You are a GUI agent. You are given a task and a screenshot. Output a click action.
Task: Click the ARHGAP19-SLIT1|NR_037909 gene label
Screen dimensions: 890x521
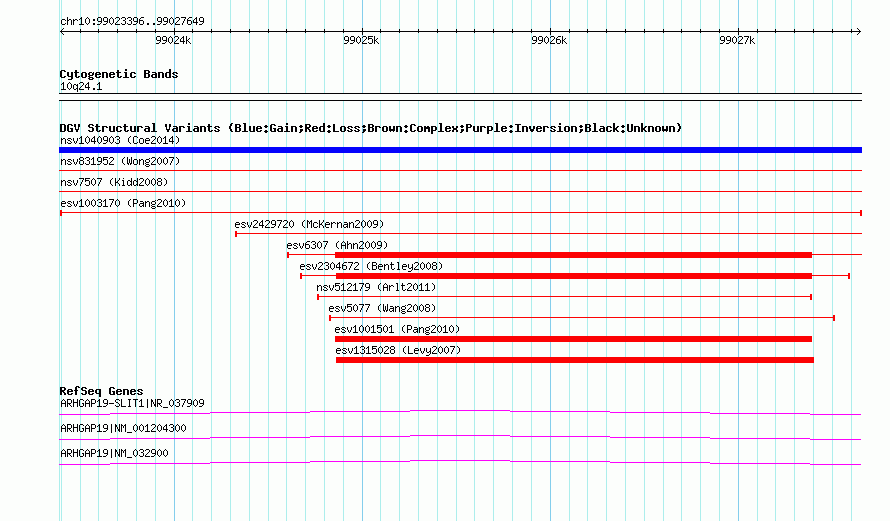coord(132,404)
